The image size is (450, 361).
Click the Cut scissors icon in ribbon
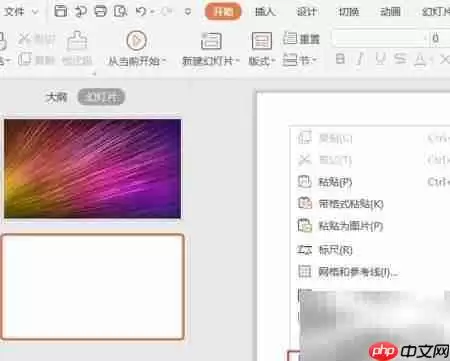tap(25, 39)
